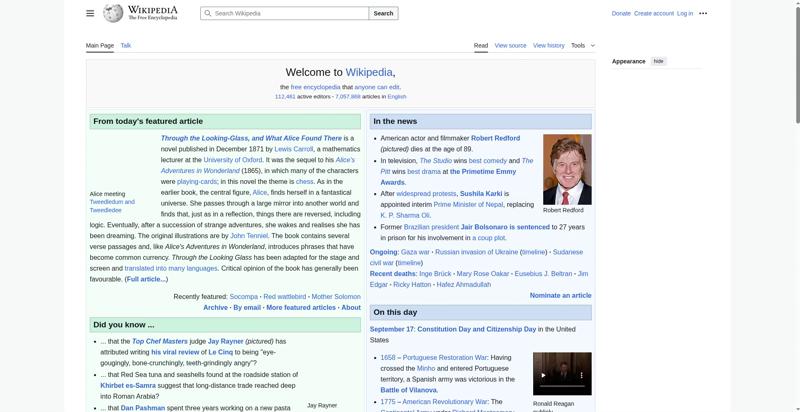800x412 pixels.
Task: Click the magnifier icon in search box
Action: tap(208, 13)
